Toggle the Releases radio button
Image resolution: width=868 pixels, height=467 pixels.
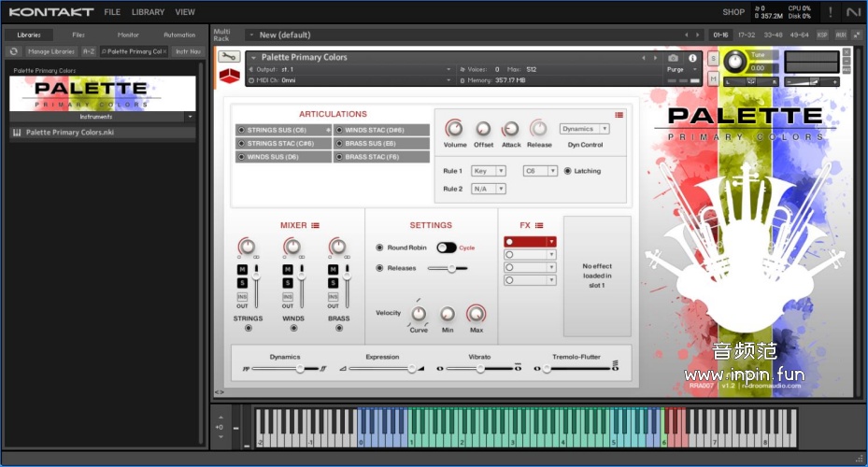tap(379, 268)
